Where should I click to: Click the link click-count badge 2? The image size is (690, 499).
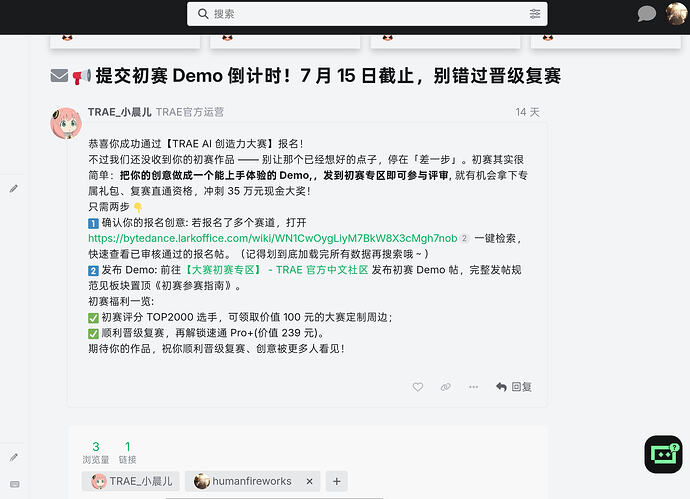pos(464,238)
